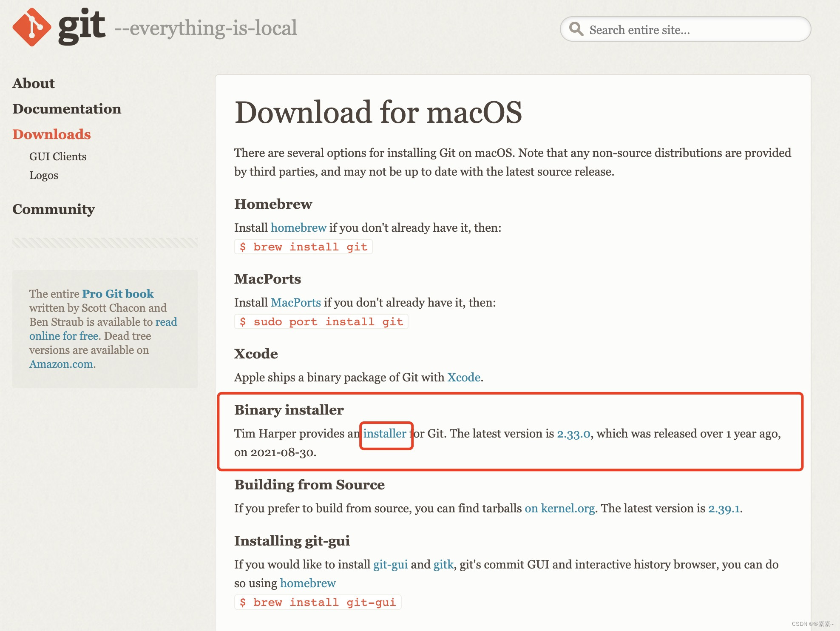Click the Git diamond logo icon
This screenshot has height=631, width=840.
pyautogui.click(x=32, y=27)
